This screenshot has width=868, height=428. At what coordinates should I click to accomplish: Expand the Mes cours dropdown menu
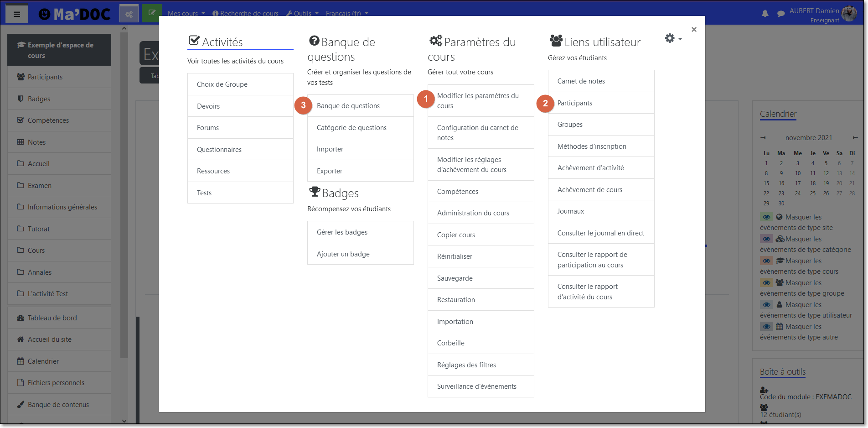click(186, 14)
